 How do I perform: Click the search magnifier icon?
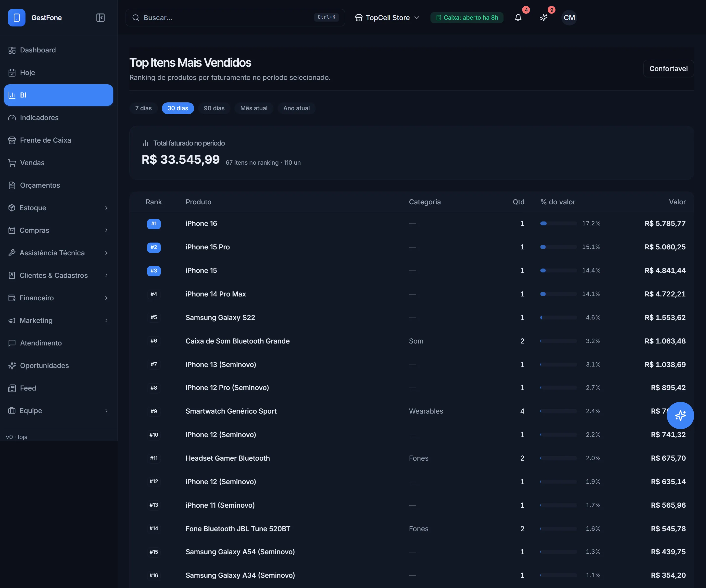136,17
